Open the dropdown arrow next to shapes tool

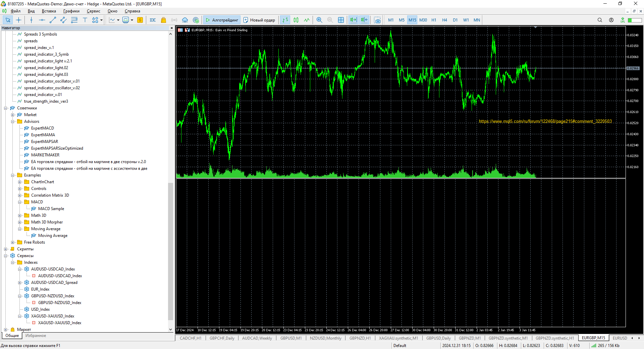(101, 20)
